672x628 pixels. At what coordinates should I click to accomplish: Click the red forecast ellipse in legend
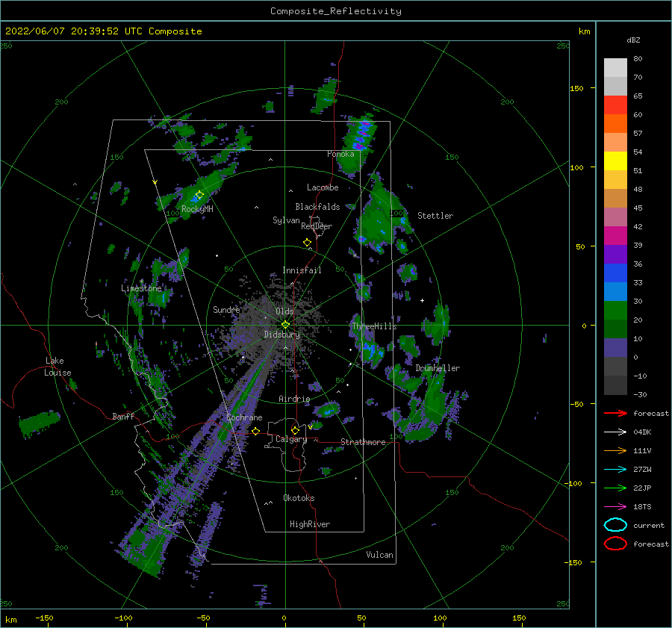coord(615,544)
